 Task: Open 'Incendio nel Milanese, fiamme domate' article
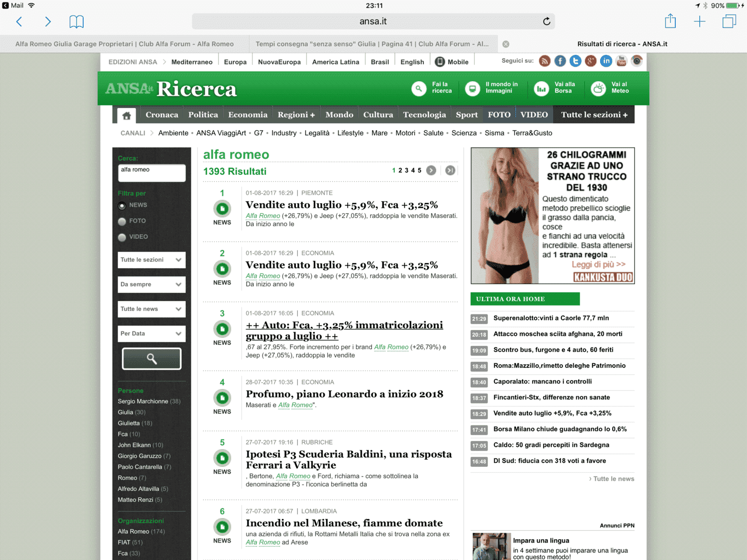[344, 523]
